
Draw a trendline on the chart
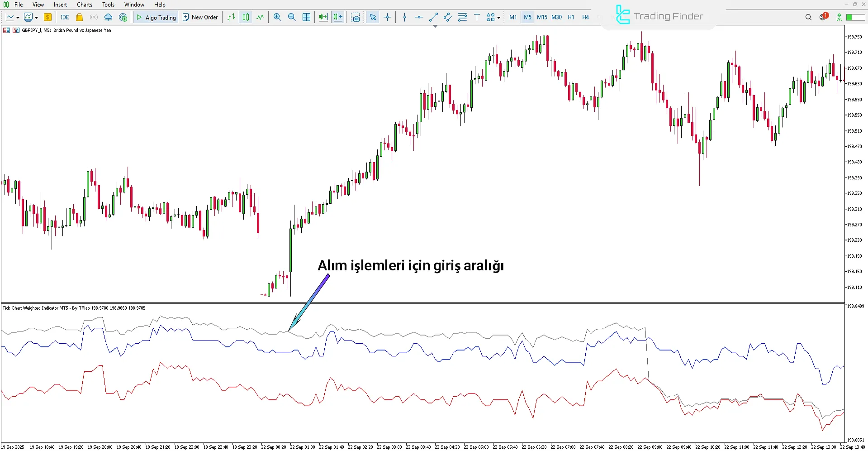click(433, 17)
